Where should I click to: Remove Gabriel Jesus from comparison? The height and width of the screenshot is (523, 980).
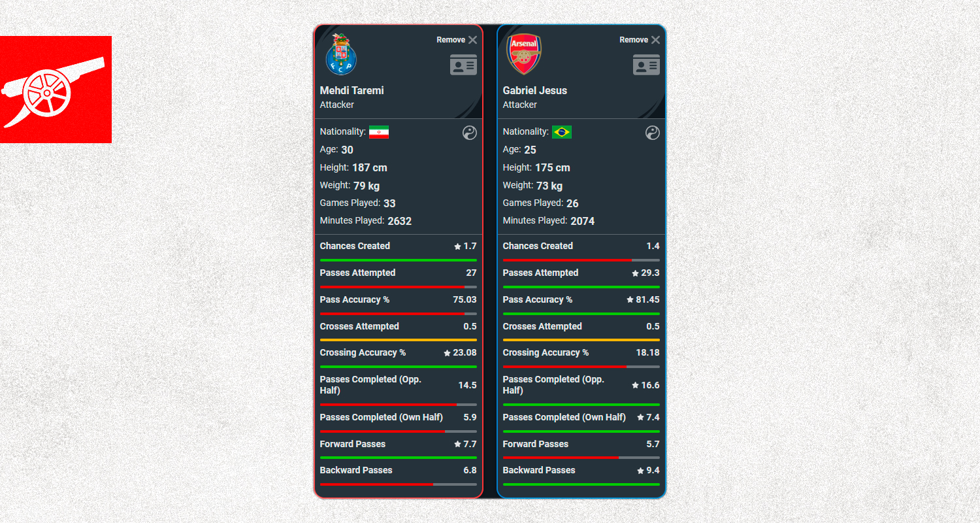pos(640,40)
